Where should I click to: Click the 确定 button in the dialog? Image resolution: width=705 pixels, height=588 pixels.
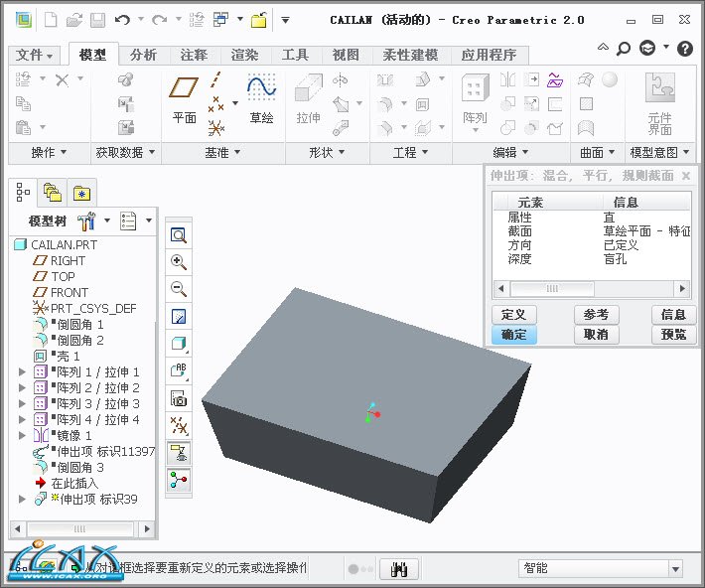[514, 335]
